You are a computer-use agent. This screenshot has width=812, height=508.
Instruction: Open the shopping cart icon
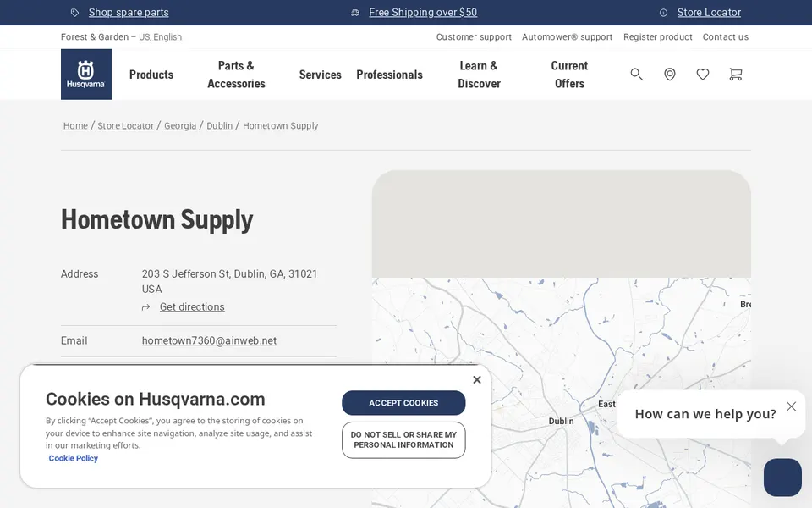click(x=735, y=75)
